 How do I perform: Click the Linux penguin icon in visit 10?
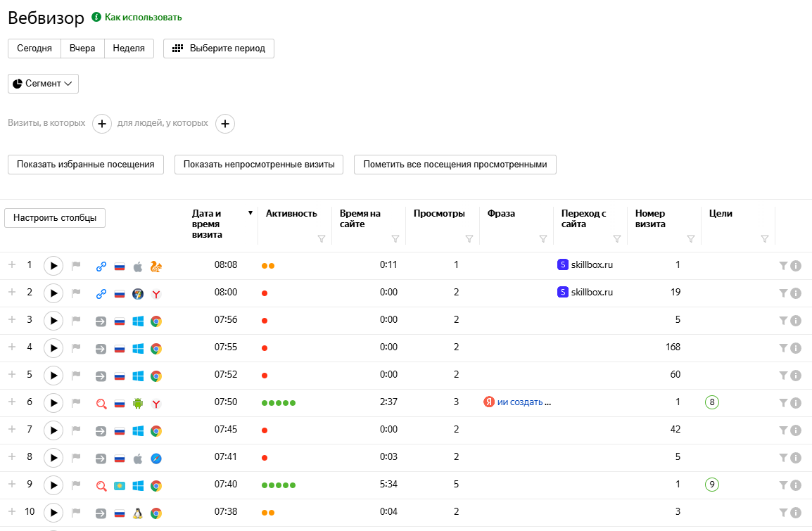point(138,513)
